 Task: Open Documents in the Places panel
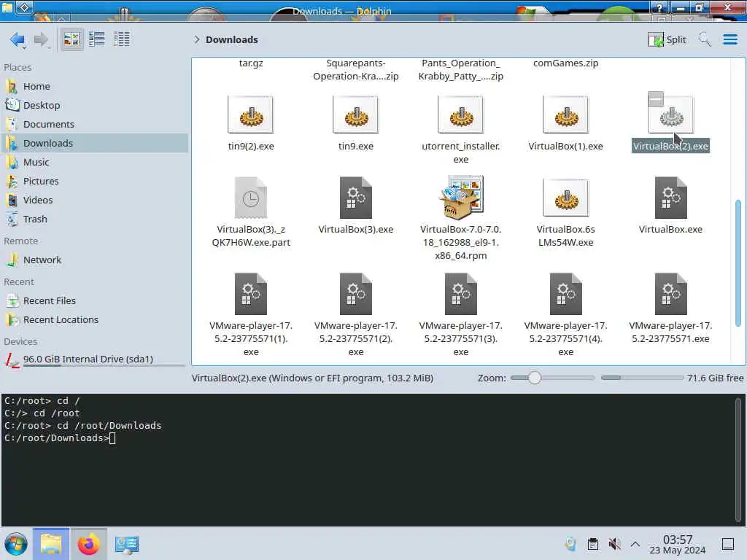94,124
